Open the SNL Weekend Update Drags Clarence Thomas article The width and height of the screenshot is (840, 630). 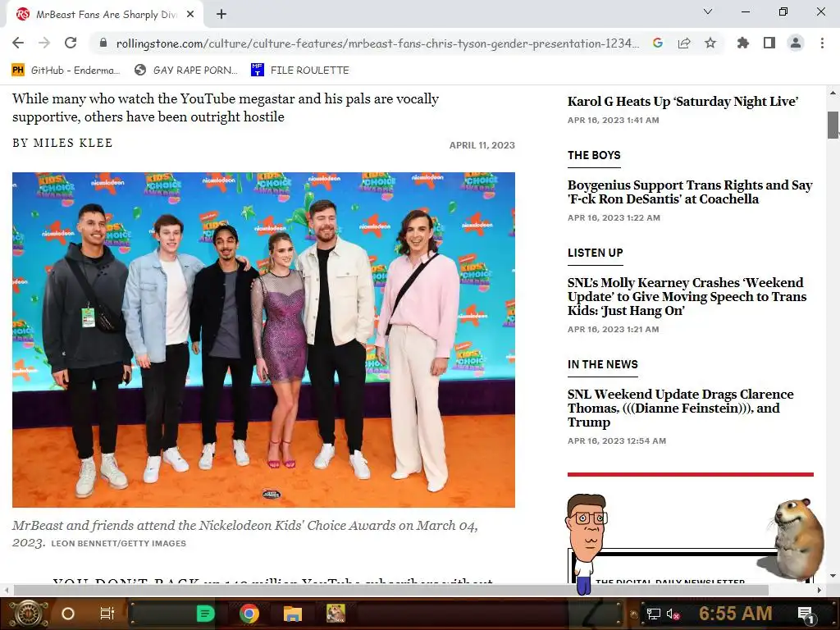coord(680,408)
